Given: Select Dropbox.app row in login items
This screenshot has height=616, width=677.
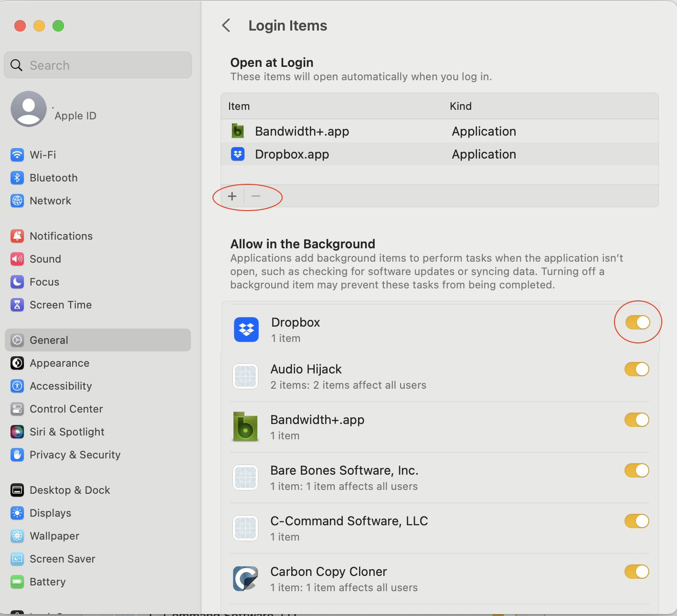Looking at the screenshot, I should [440, 154].
